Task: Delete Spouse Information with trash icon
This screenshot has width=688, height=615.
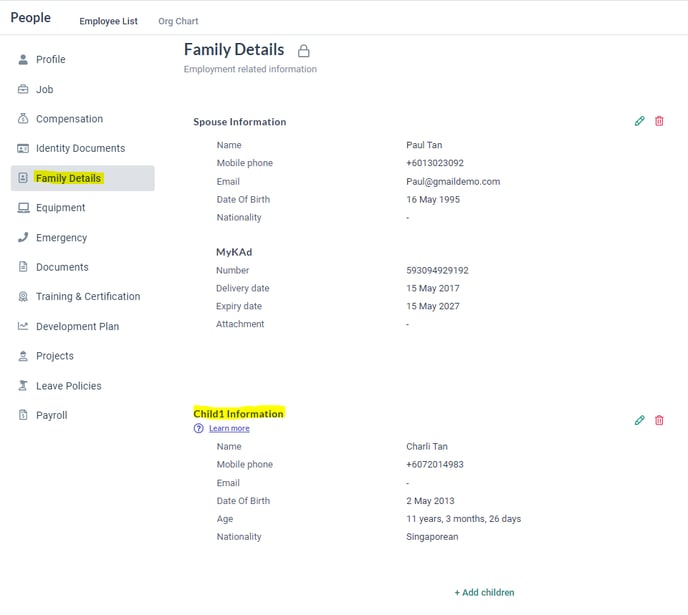Action: click(659, 121)
